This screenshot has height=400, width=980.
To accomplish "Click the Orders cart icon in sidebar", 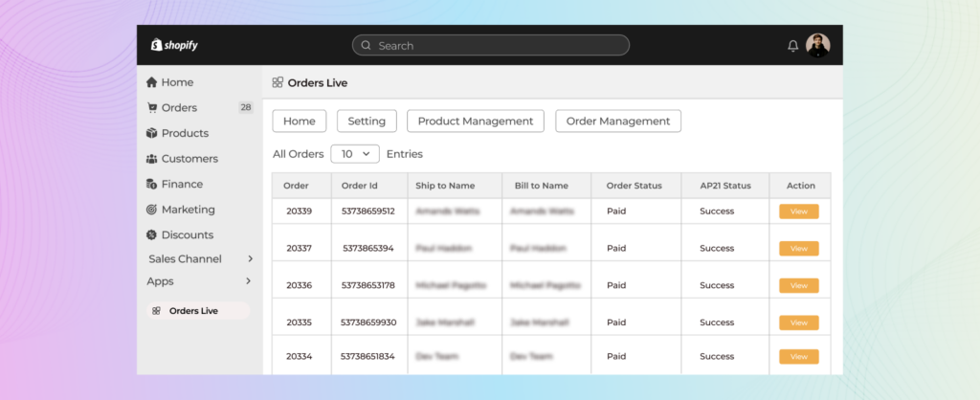I will coord(151,108).
